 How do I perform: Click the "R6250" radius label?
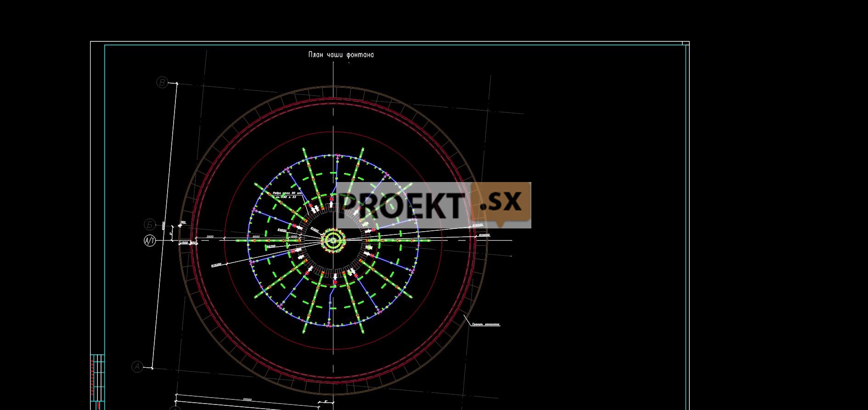(271, 246)
